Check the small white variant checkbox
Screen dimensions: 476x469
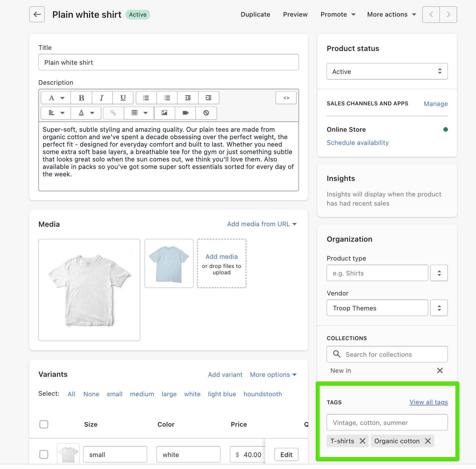tap(44, 454)
